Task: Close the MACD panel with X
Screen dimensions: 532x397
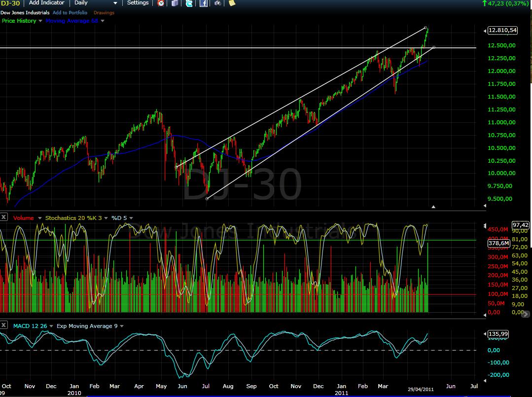Action: [4, 325]
